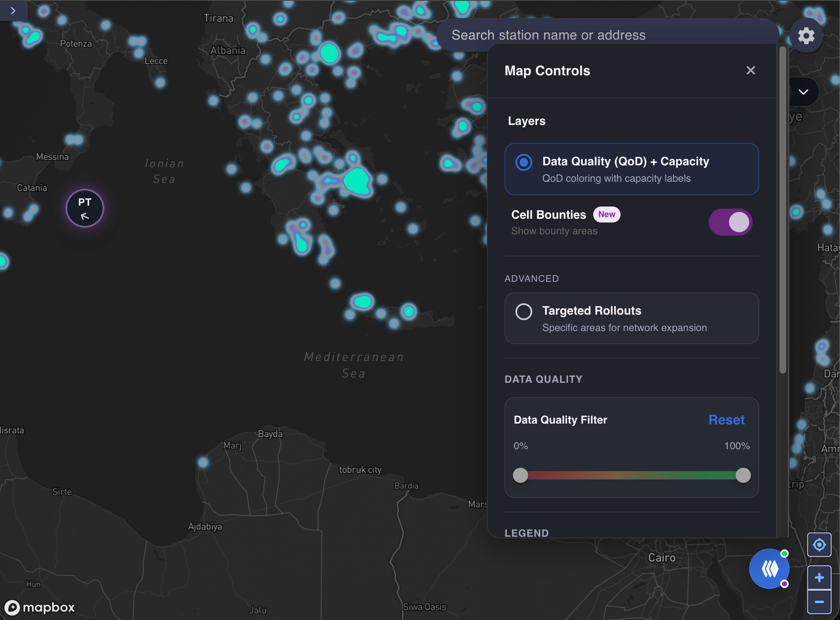Click the Mapbox logo

coord(40,607)
